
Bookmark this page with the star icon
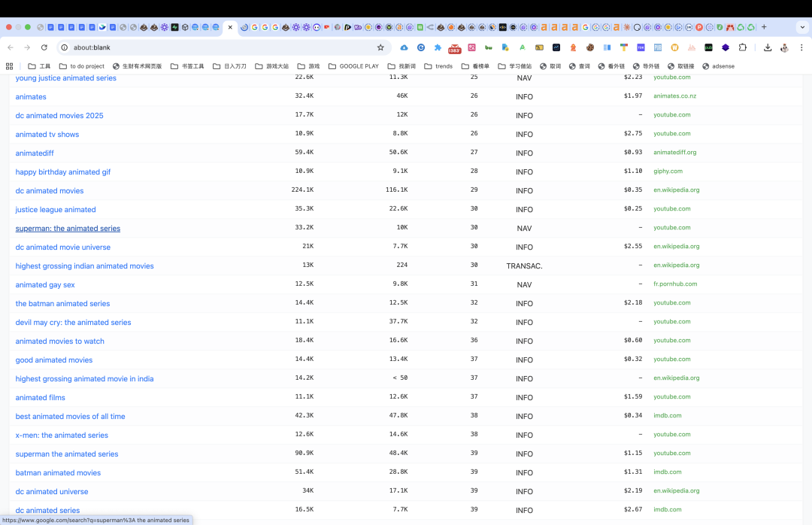click(x=380, y=47)
